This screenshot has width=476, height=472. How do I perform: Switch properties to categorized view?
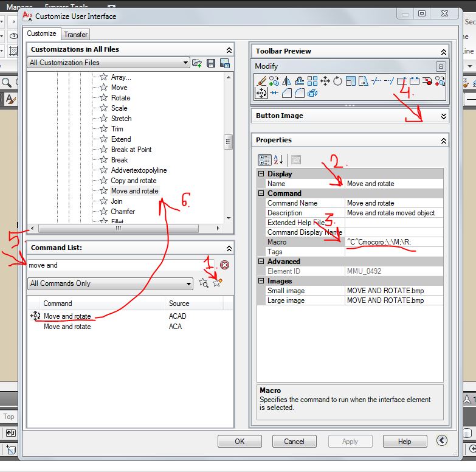tap(264, 160)
